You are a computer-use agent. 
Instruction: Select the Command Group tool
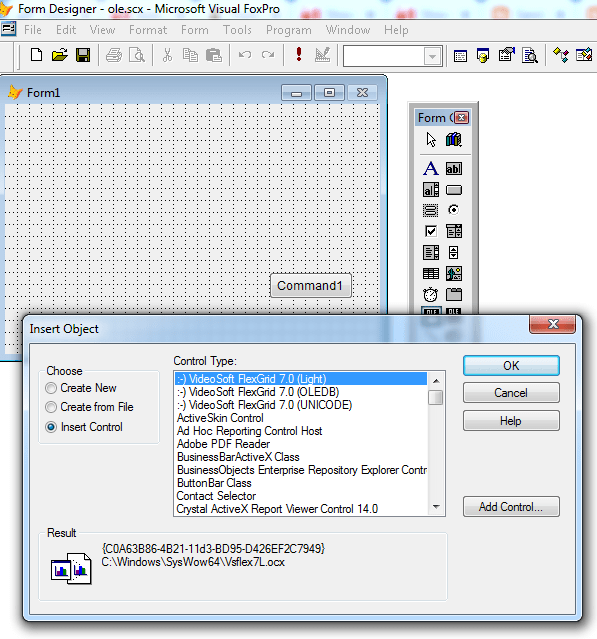point(431,210)
